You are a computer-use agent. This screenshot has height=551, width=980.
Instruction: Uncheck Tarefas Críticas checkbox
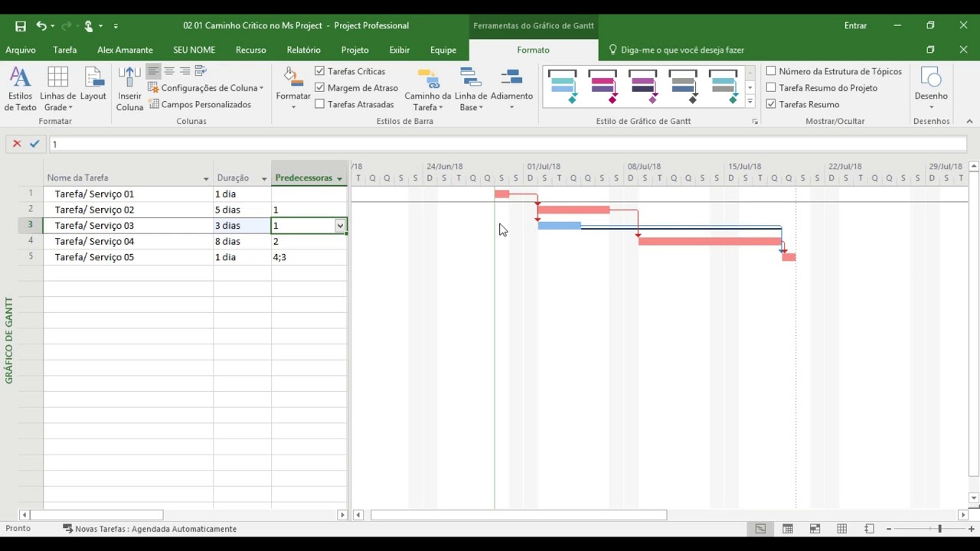pyautogui.click(x=319, y=71)
